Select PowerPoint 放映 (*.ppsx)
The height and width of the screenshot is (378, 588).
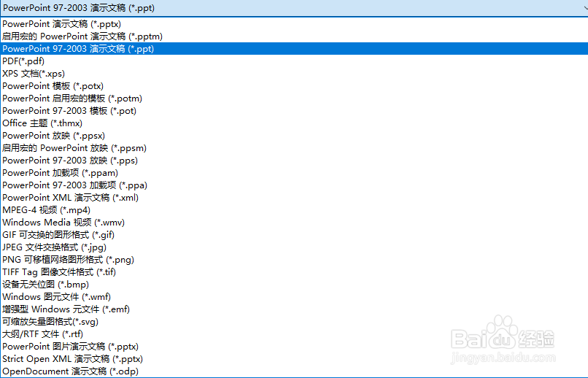coord(294,136)
